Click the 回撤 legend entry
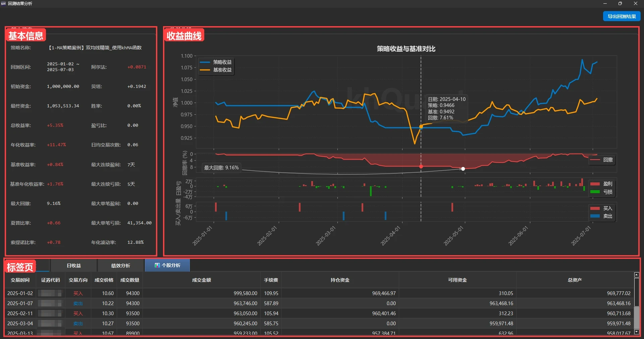644x339 pixels. (x=602, y=160)
